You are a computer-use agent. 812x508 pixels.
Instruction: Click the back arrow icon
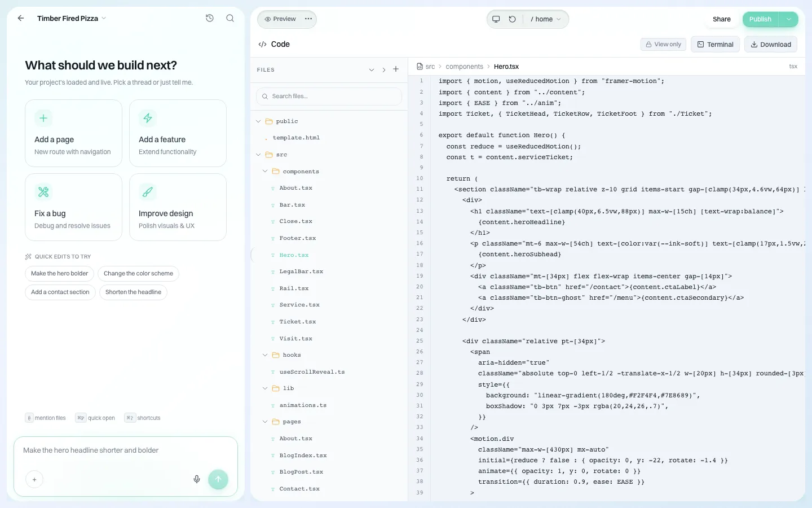[x=21, y=18]
